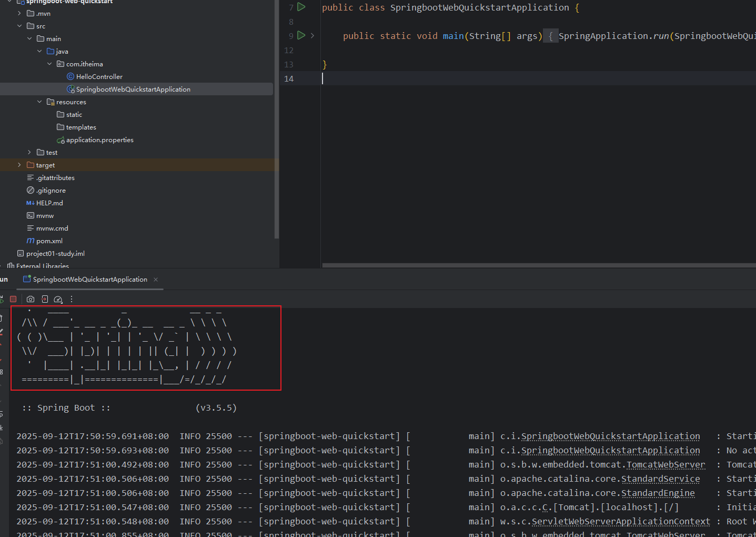Image resolution: width=756 pixels, height=537 pixels.
Task: Open project01-study.iml file
Action: (55, 253)
